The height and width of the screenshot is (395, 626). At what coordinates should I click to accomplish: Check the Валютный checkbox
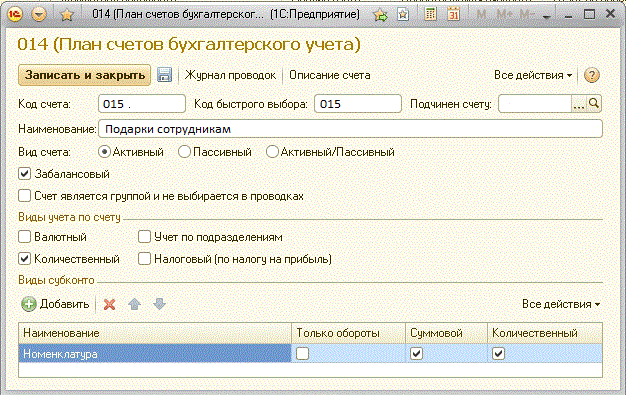[x=24, y=236]
